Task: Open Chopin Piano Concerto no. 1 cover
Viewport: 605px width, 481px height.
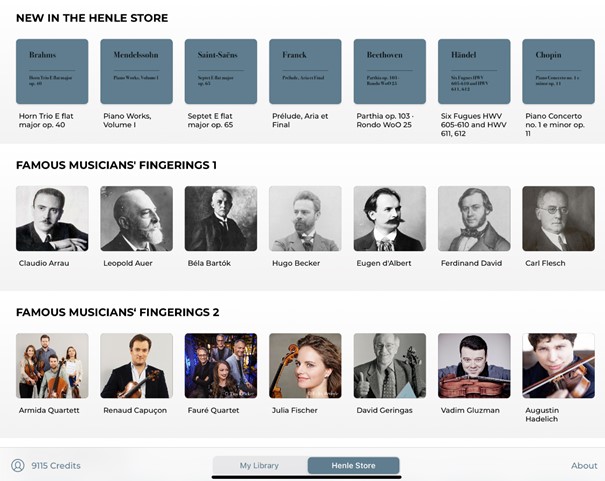Action: (x=558, y=72)
